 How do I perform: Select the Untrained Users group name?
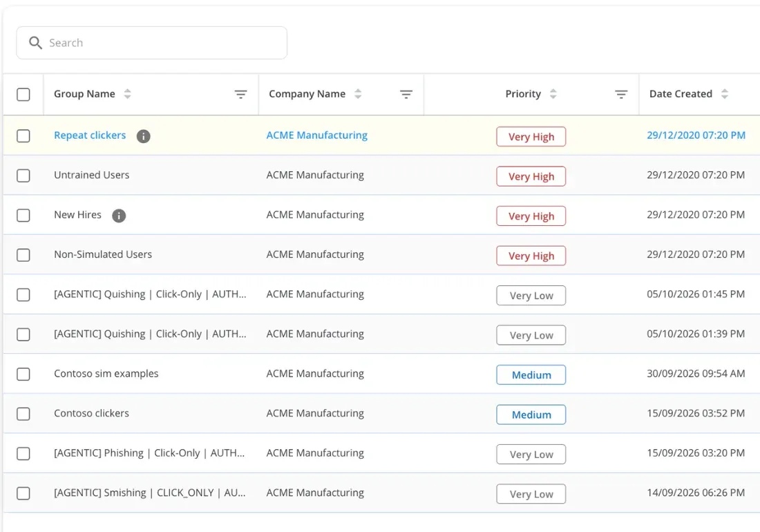92,175
